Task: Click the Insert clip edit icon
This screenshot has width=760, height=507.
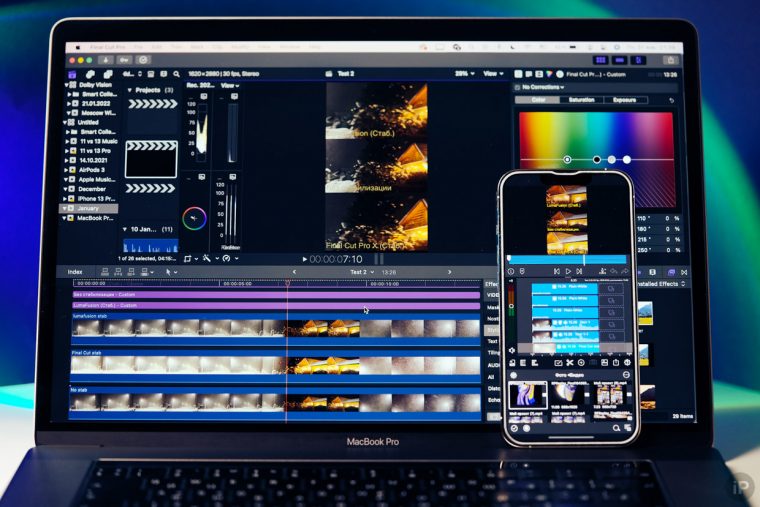Action: (x=118, y=272)
